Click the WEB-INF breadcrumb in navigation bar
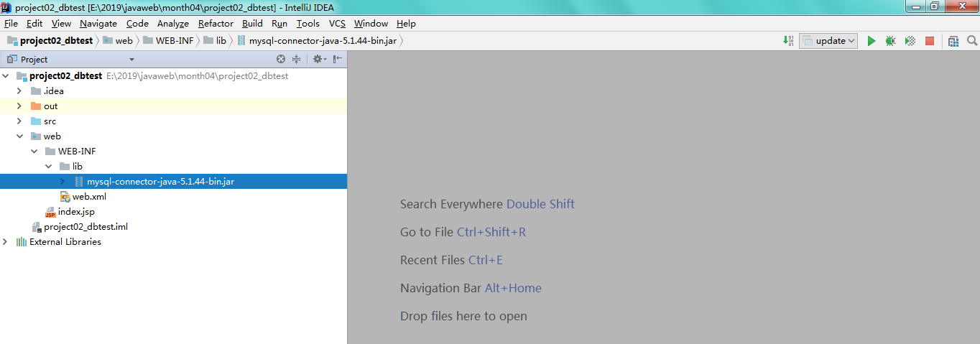 coord(168,41)
